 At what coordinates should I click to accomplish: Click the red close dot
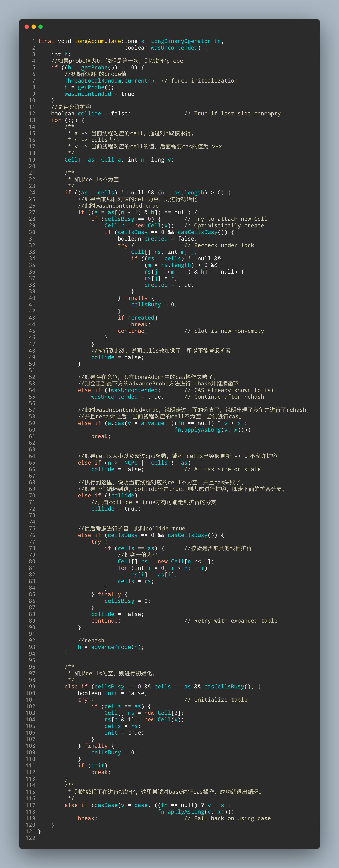click(x=27, y=27)
